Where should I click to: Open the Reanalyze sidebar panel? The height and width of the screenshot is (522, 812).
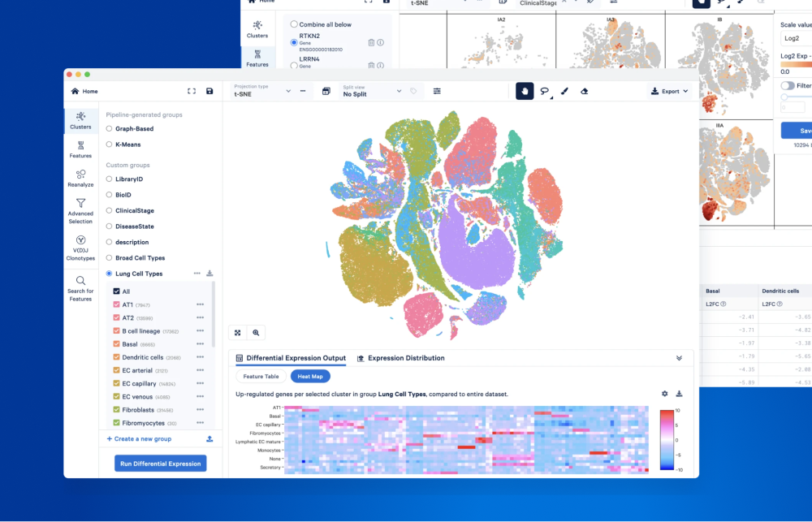tap(80, 179)
